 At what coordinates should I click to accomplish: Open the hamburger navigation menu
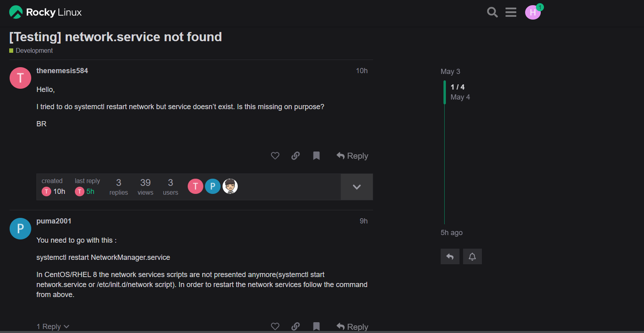click(511, 12)
